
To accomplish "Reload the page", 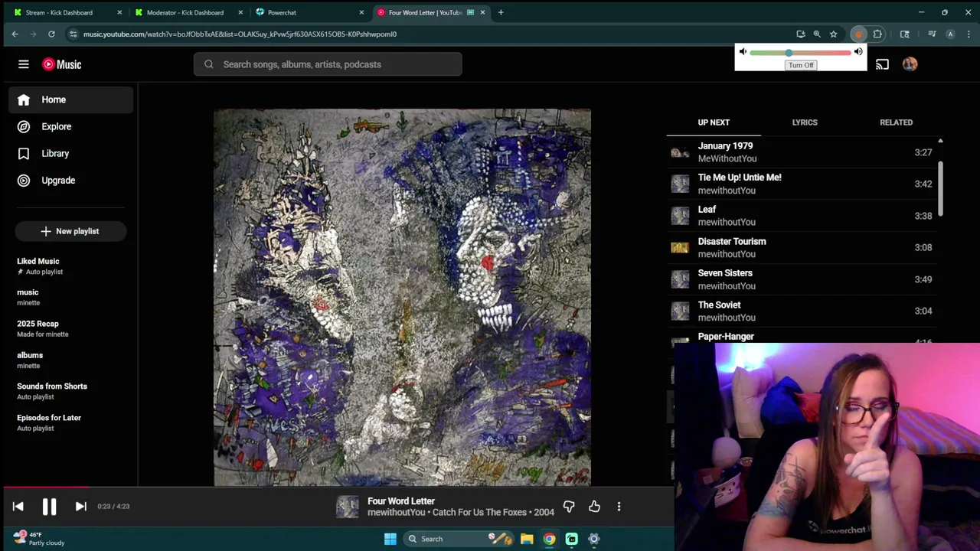I will [51, 34].
